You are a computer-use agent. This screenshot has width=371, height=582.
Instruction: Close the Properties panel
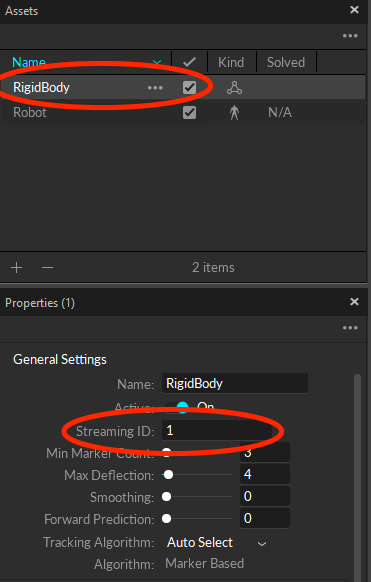(x=354, y=301)
